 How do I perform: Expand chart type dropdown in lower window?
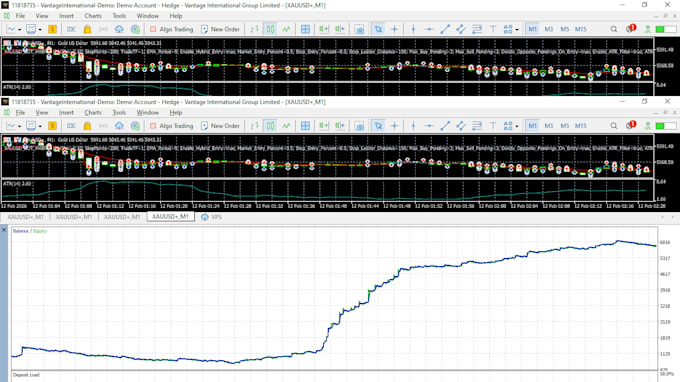point(20,126)
